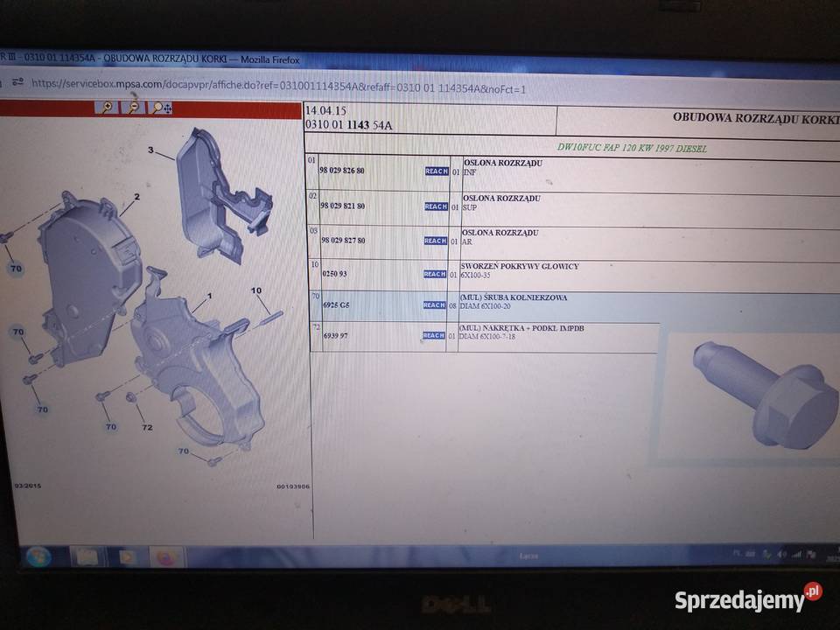Click callout 72 in the parts diagram
840x630 pixels.
coord(147,427)
